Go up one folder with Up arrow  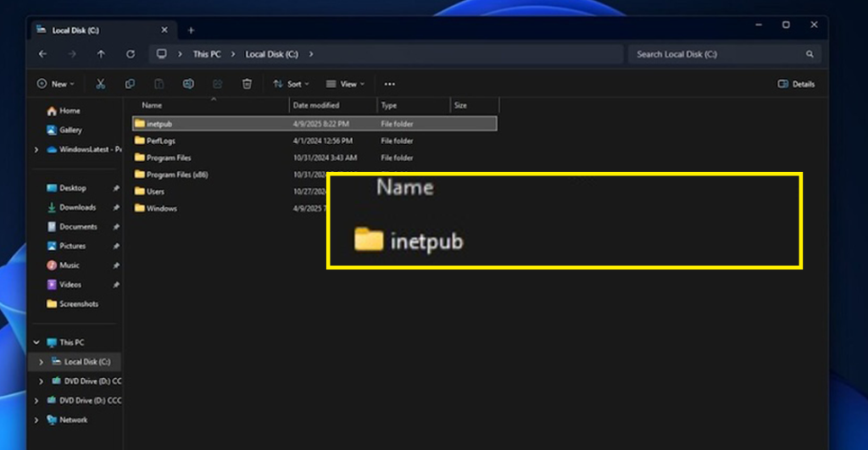click(101, 54)
